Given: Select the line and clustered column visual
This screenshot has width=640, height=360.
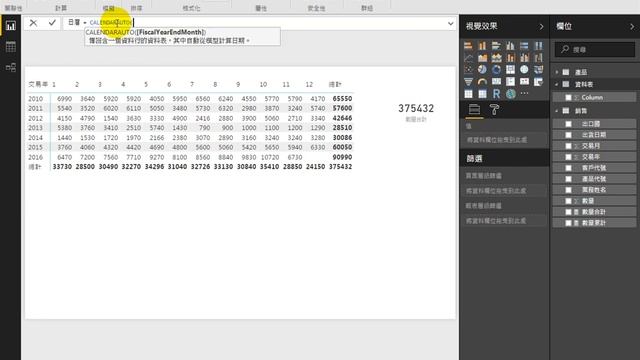Looking at the screenshot, I should coord(524,58).
